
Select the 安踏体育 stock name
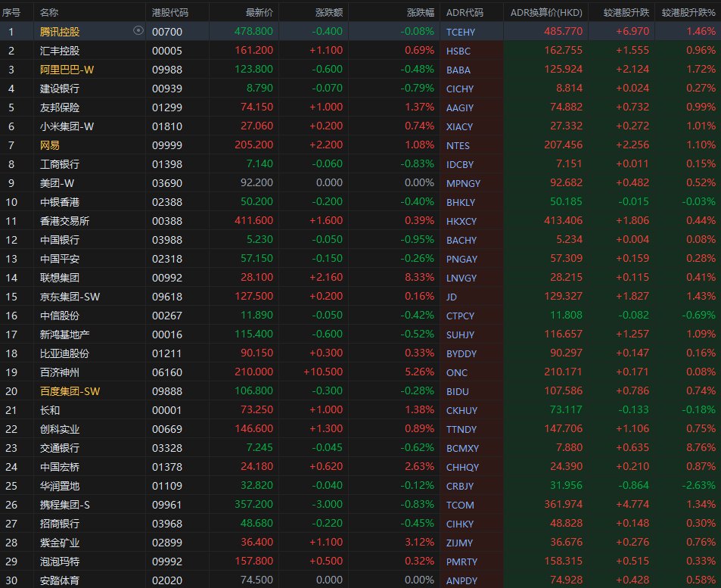click(x=60, y=580)
